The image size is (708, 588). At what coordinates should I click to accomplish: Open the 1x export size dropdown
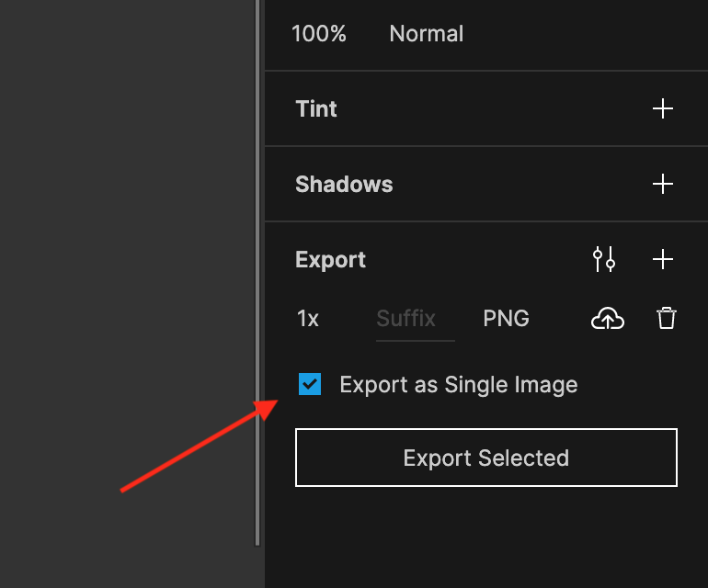tap(308, 319)
